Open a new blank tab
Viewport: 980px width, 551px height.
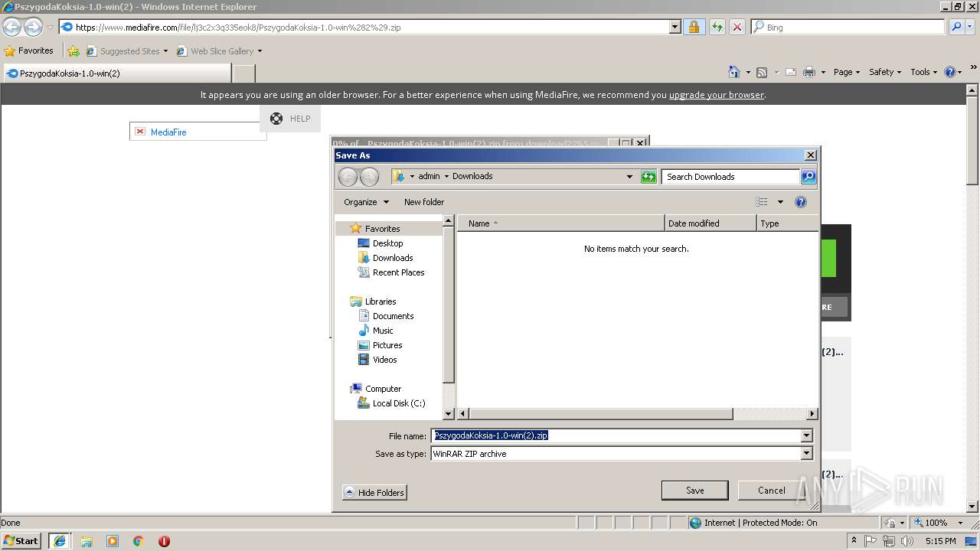pos(243,73)
